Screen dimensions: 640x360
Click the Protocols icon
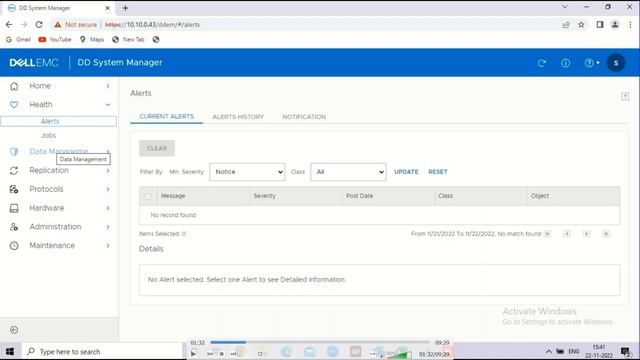(14, 189)
